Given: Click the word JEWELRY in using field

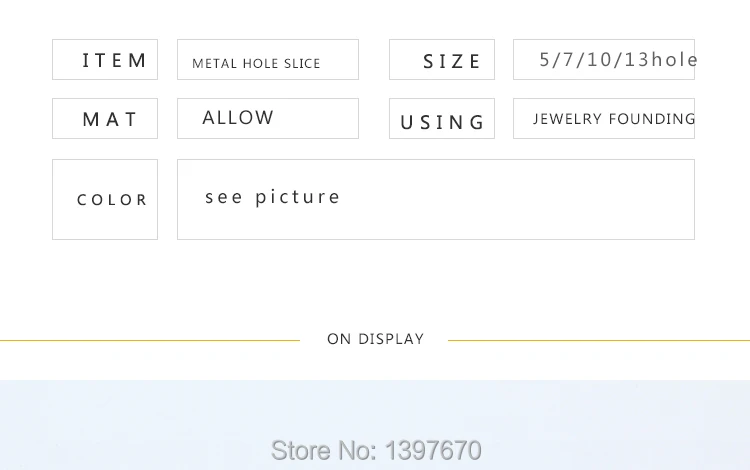Looking at the screenshot, I should click(x=567, y=119).
